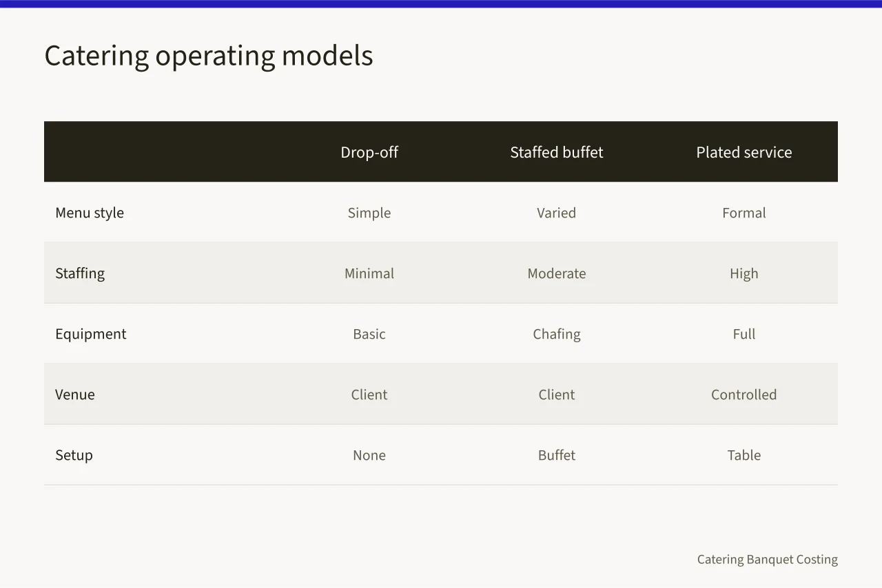Screen dimensions: 882x588
Task: Pick the "High" staffing cell
Action: 744,273
